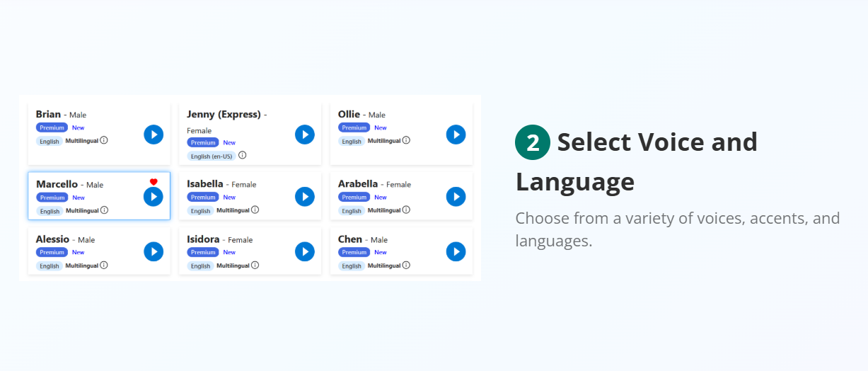Screen dimensions: 868x371
Task: Play Marcello's voice sample
Action: [x=154, y=197]
